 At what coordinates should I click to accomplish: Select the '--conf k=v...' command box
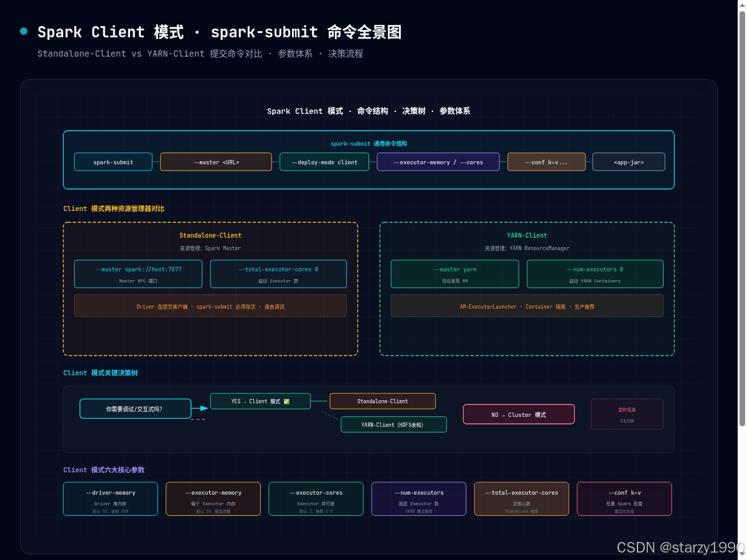pos(547,162)
